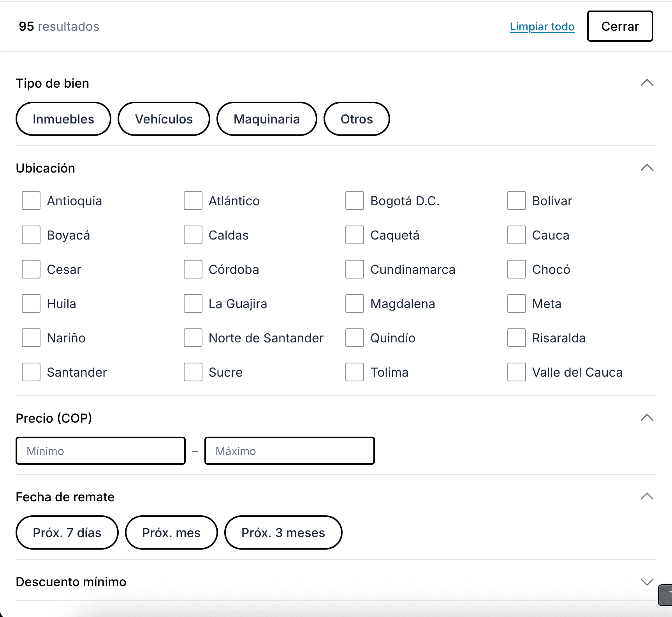The width and height of the screenshot is (672, 617).
Task: Check the Antioquia checkbox
Action: point(31,201)
